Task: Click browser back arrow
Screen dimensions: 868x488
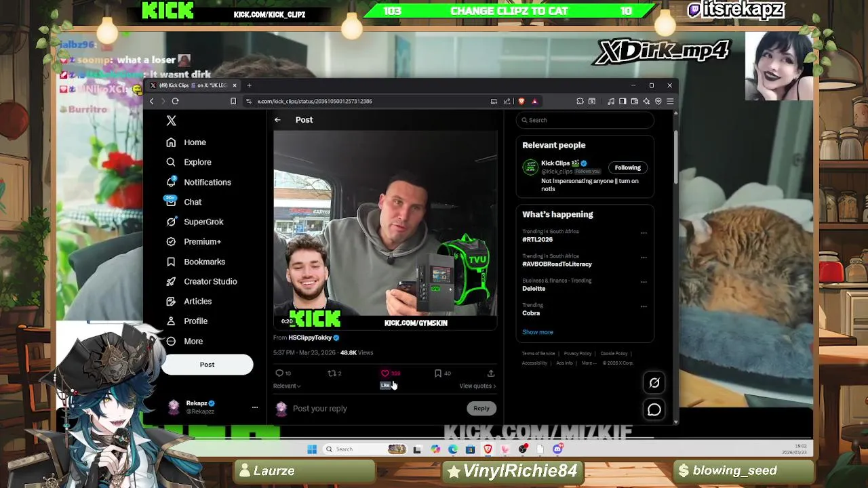Action: coord(151,102)
